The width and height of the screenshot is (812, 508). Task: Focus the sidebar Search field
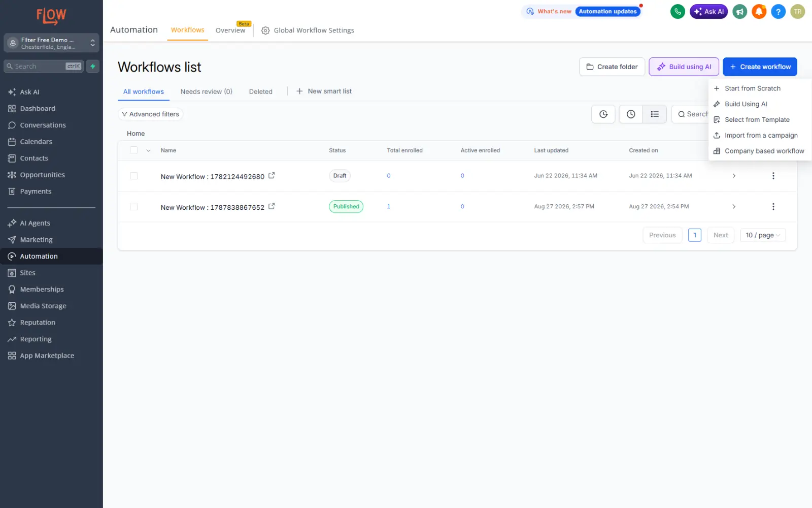click(x=44, y=67)
